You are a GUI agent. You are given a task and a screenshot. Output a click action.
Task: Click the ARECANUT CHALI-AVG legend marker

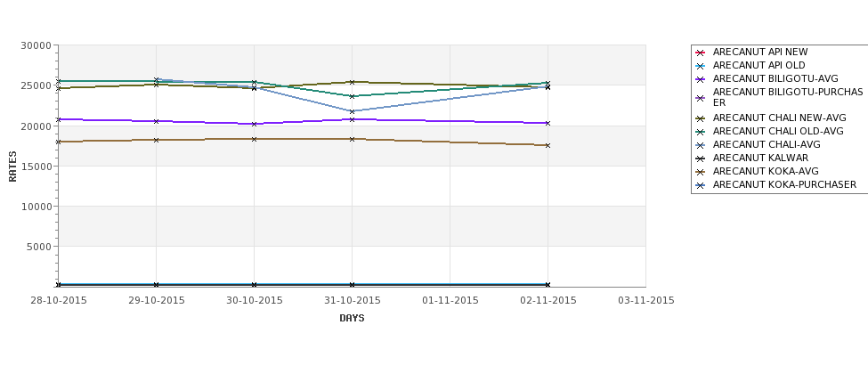[701, 145]
